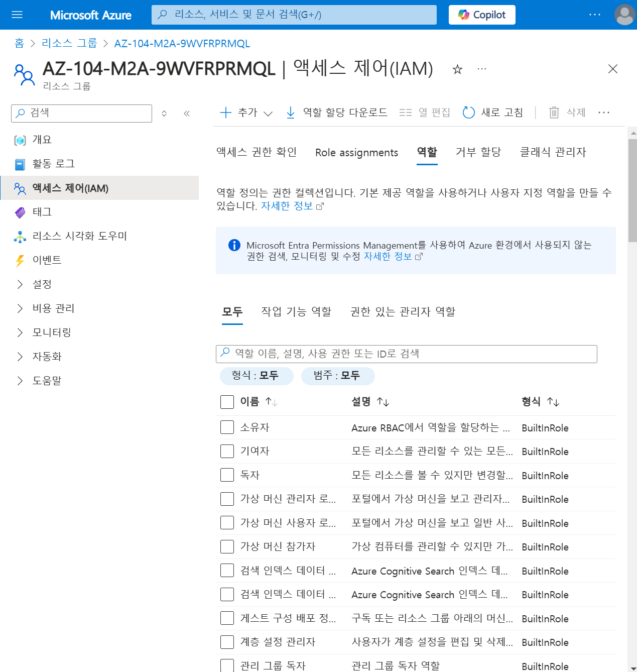This screenshot has width=637, height=672.
Task: Click the vertical scrollbar thumb
Action: 632,191
